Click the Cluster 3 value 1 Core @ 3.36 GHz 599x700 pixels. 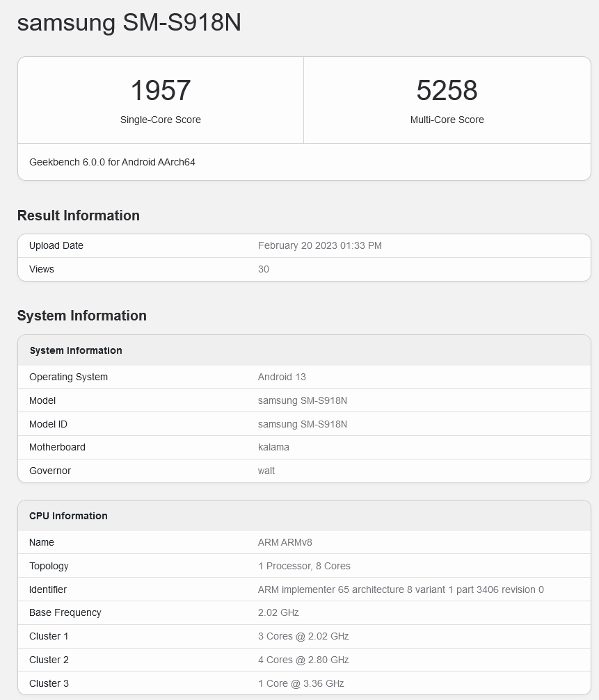pos(301,683)
